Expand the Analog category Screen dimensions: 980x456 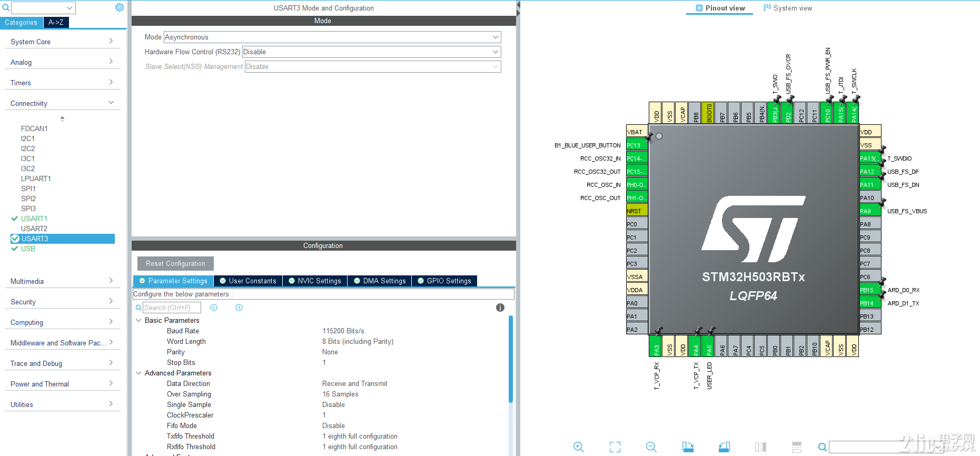62,62
